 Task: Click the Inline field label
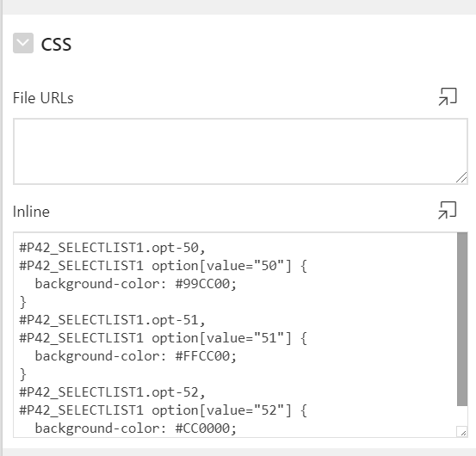(31, 212)
